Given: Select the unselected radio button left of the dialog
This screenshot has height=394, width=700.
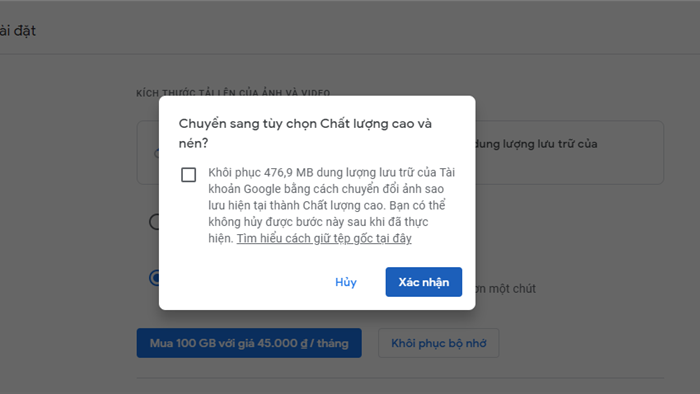Looking at the screenshot, I should 154,222.
